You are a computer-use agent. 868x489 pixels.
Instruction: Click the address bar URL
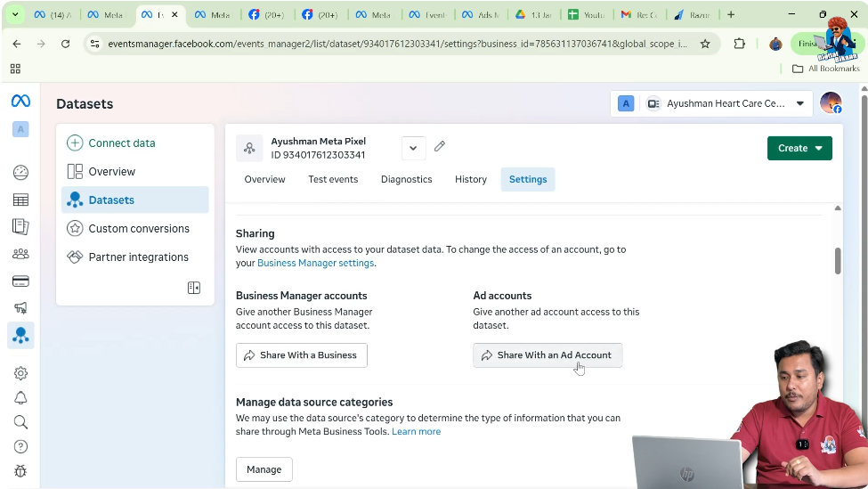point(397,44)
